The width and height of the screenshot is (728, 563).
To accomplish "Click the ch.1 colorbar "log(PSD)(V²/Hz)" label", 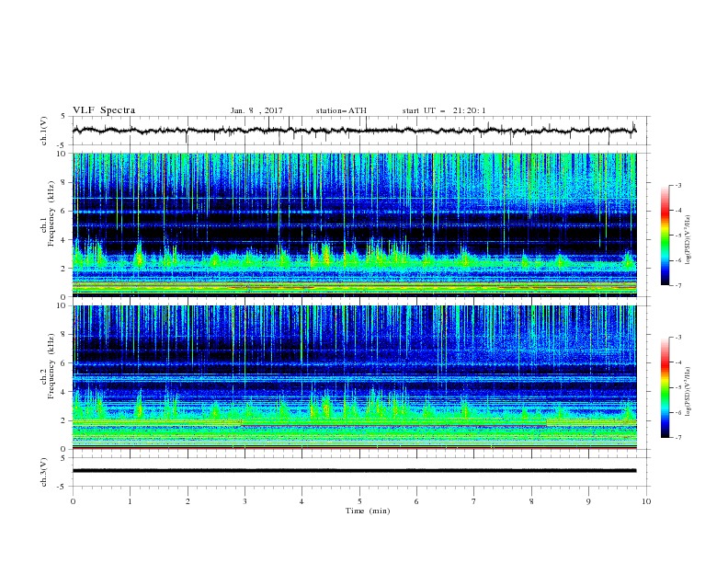I will point(688,239).
